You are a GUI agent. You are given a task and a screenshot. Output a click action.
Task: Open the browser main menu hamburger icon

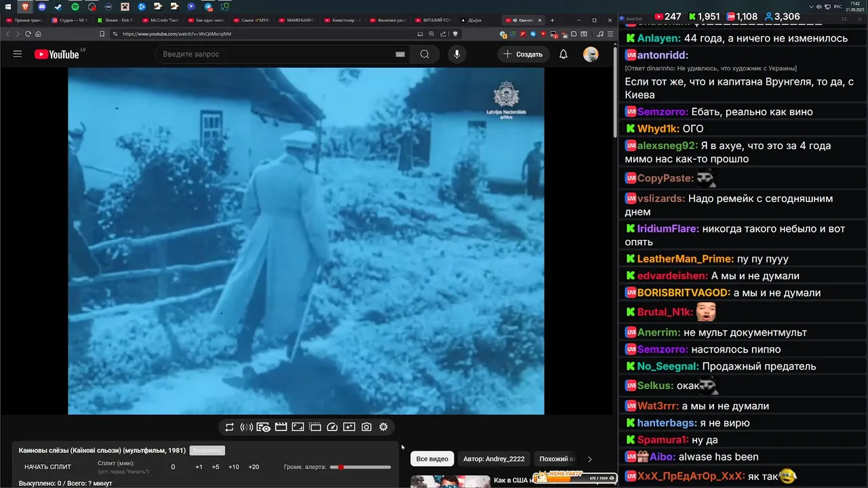tap(611, 34)
